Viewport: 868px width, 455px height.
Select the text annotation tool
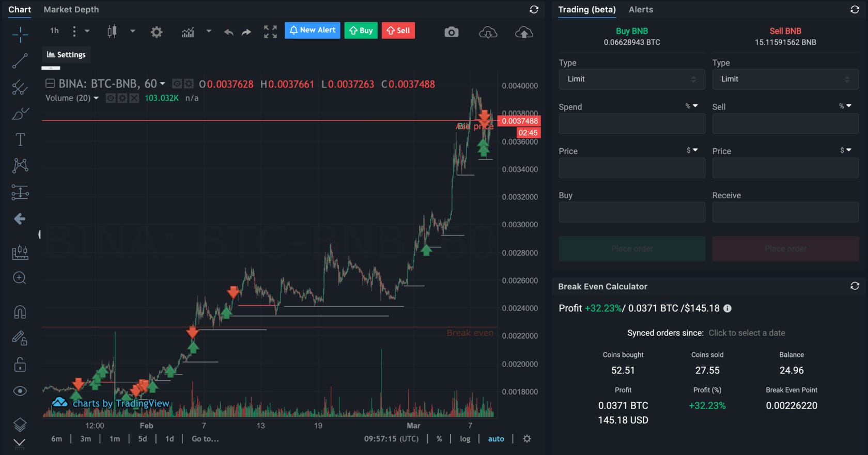pyautogui.click(x=20, y=139)
